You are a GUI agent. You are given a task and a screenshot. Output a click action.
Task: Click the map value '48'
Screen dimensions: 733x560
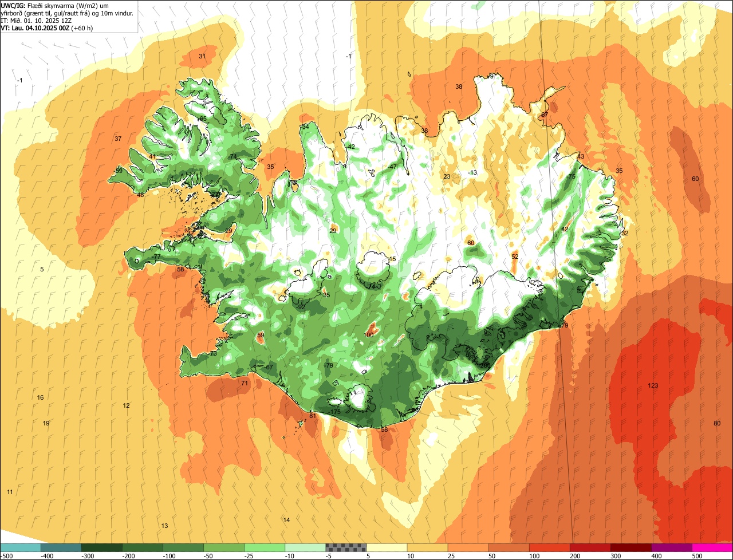(140, 195)
